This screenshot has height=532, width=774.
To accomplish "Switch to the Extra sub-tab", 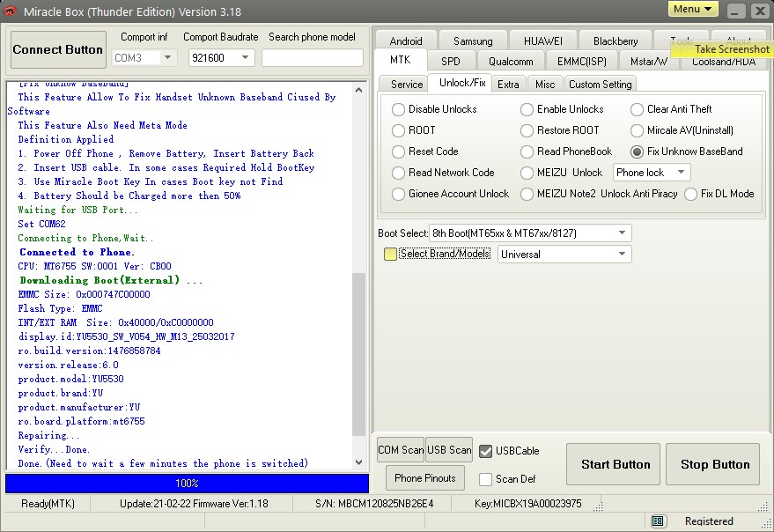I will click(x=508, y=84).
